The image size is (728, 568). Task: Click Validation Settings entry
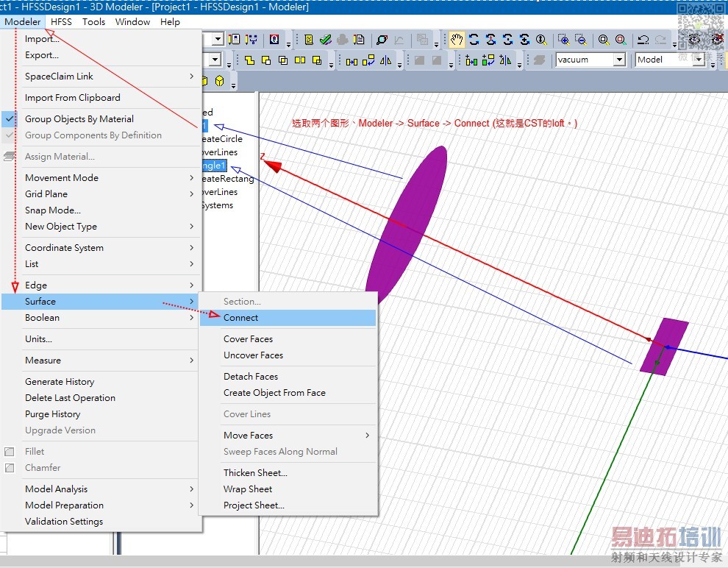click(x=64, y=521)
